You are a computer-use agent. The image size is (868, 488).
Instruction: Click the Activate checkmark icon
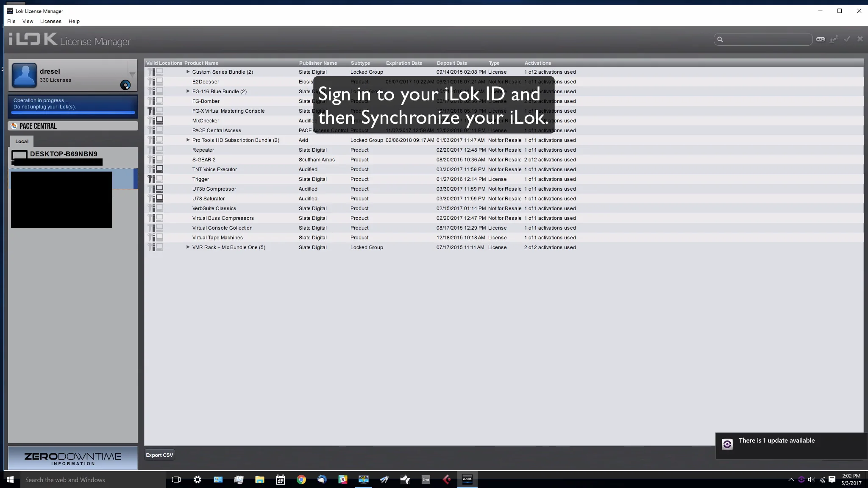tap(847, 39)
